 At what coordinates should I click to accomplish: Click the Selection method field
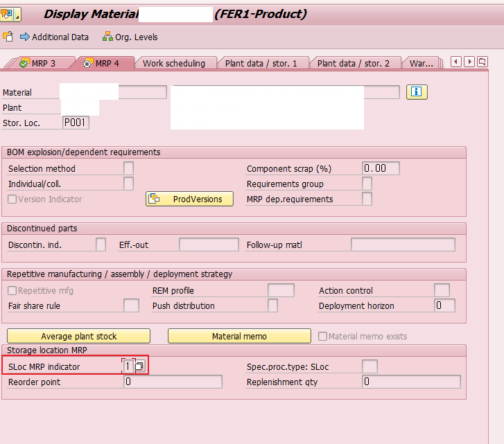(x=128, y=168)
